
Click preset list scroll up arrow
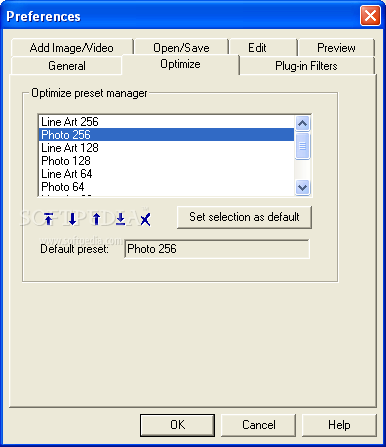303,123
